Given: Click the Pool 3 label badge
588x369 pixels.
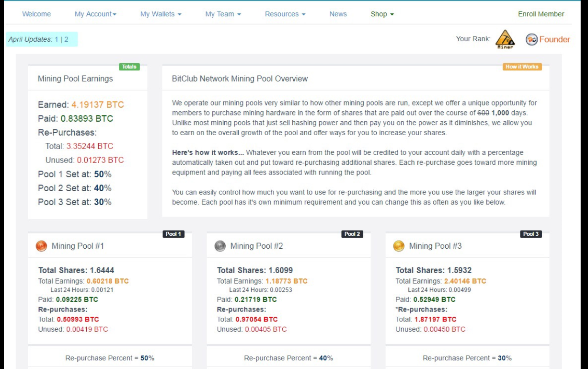Looking at the screenshot, I should click(x=531, y=234).
